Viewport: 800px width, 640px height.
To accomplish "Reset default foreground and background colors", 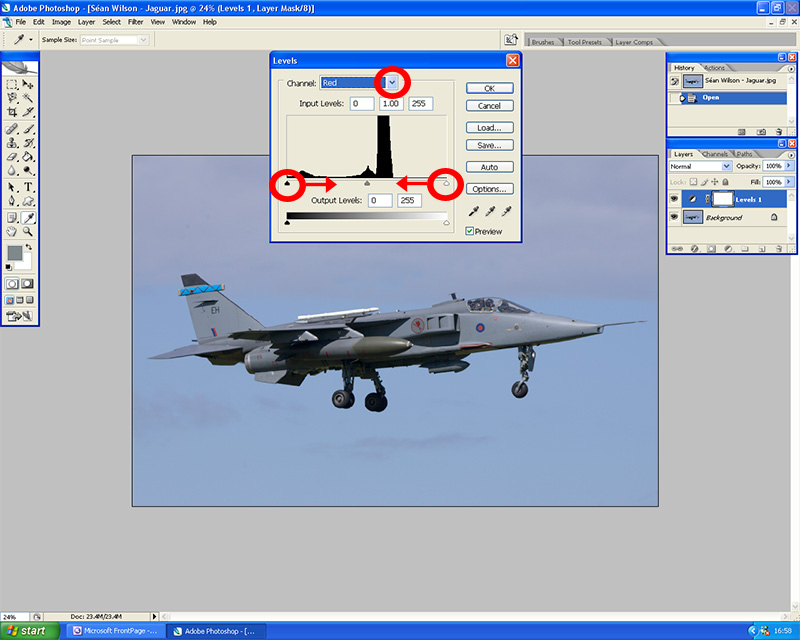I will [8, 267].
